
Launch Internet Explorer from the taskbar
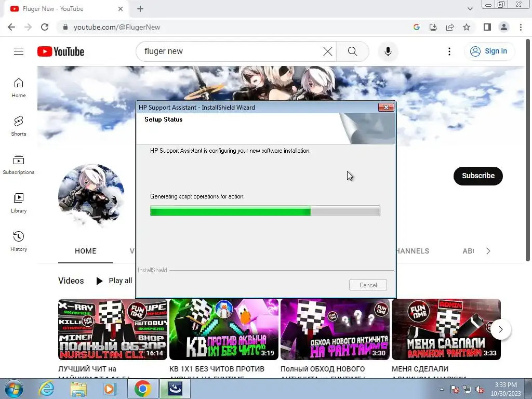point(46,389)
